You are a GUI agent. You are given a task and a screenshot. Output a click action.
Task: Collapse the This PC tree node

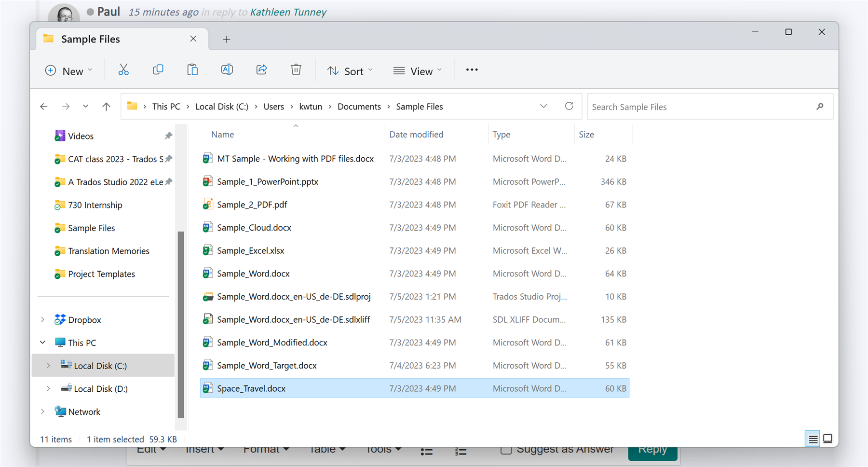click(x=42, y=343)
